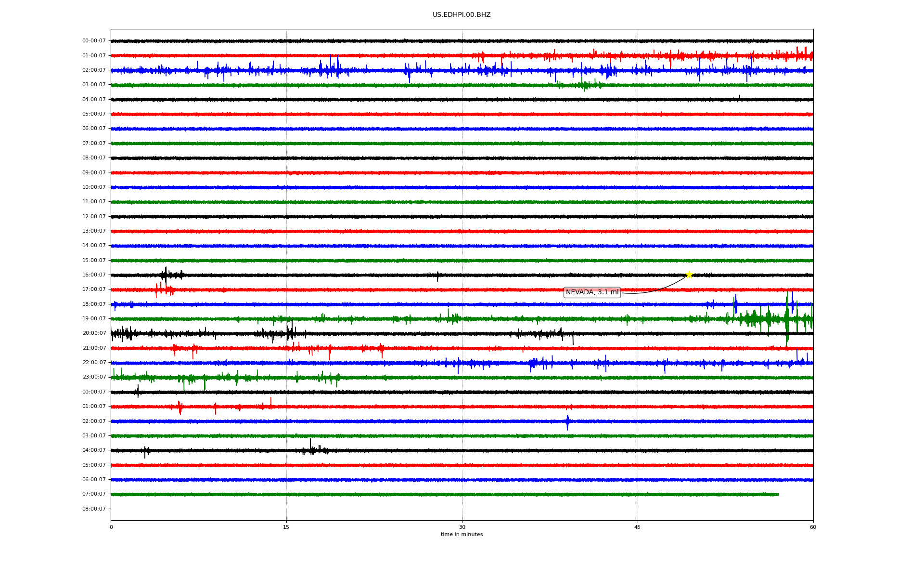Click the 'time in minutes' axis label

[x=462, y=535]
